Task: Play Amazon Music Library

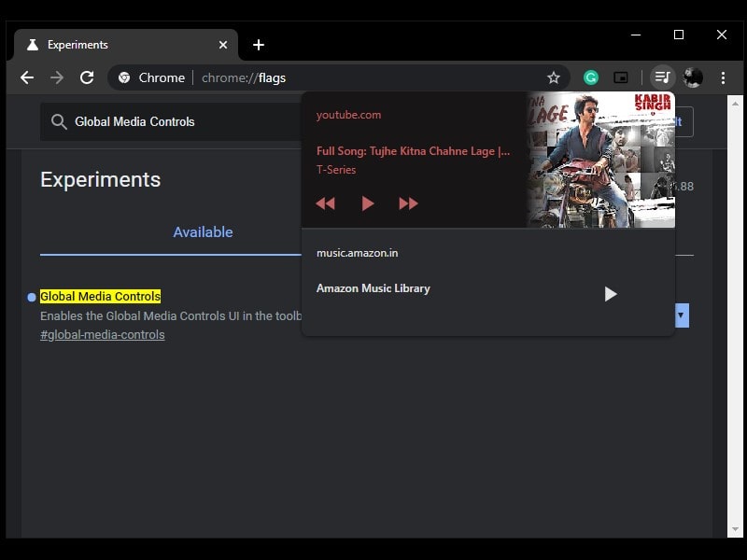Action: click(x=611, y=294)
